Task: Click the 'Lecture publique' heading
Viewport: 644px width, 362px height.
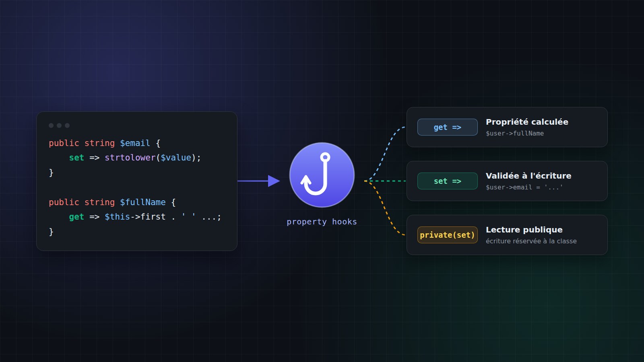Action: 524,230
